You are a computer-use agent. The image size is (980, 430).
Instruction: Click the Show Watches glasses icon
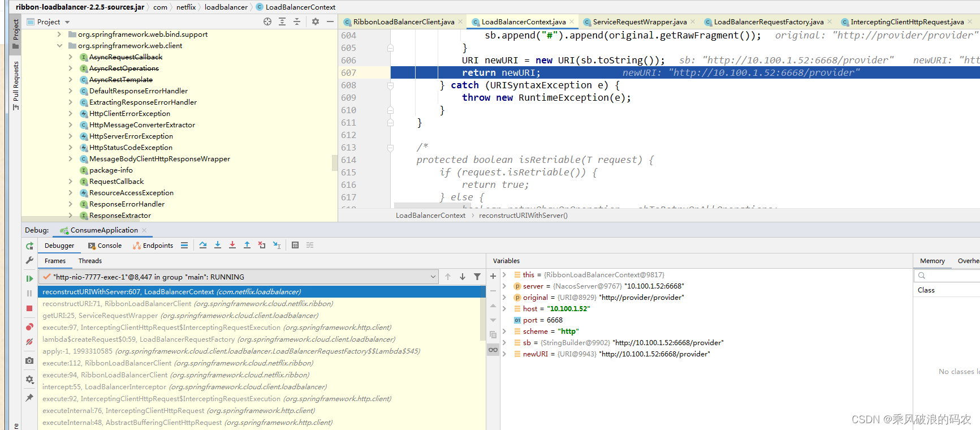493,350
